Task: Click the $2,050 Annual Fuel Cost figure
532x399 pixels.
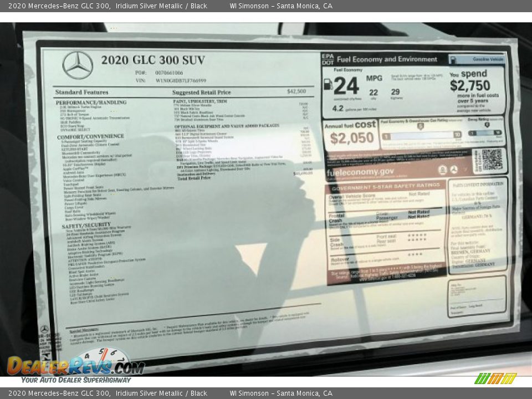Action: 351,137
